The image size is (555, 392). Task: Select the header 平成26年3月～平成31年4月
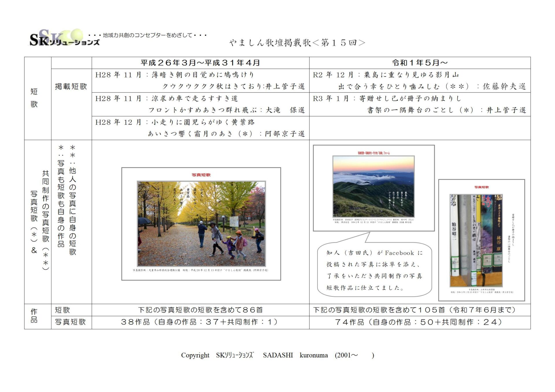200,63
